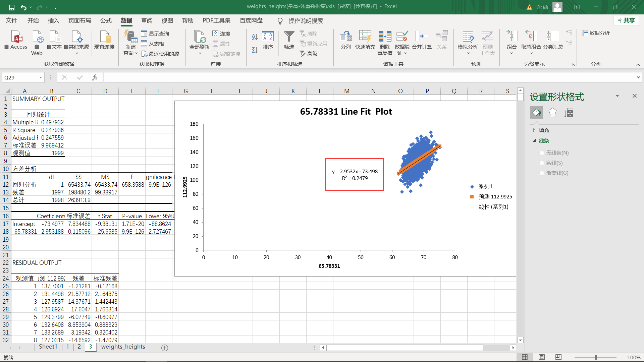Select the Solid line (实线) radio option
The height and width of the screenshot is (362, 644).
(x=542, y=163)
